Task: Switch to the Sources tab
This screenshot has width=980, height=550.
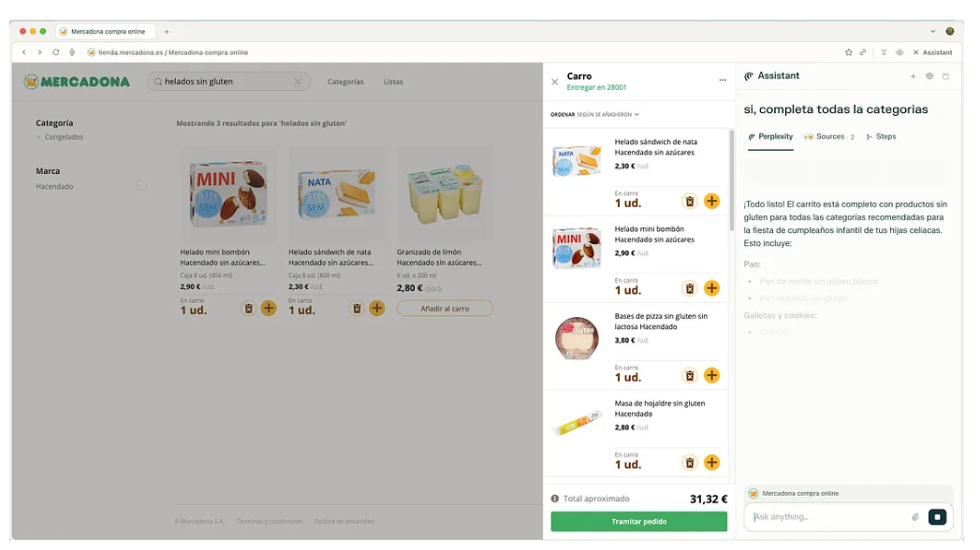Action: pos(828,137)
